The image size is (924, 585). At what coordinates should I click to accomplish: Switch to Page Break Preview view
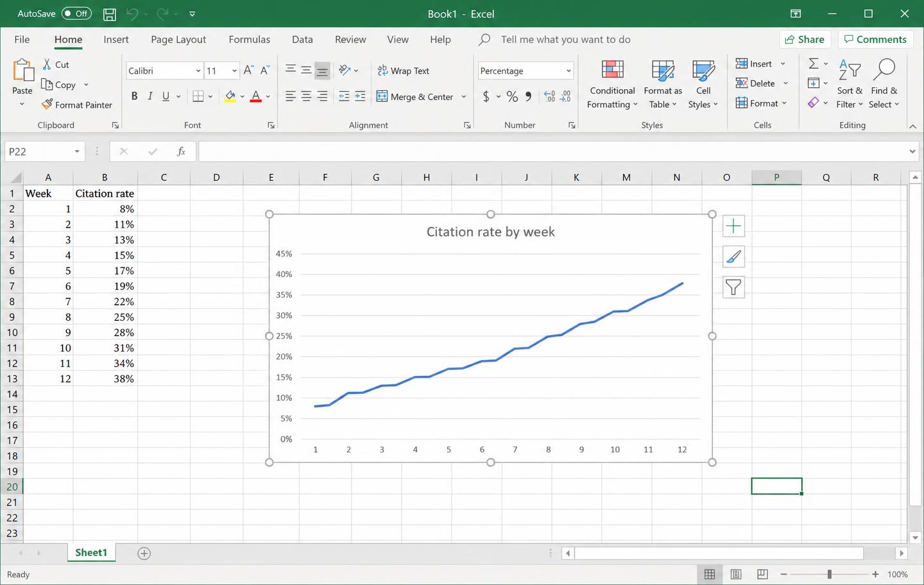click(762, 574)
